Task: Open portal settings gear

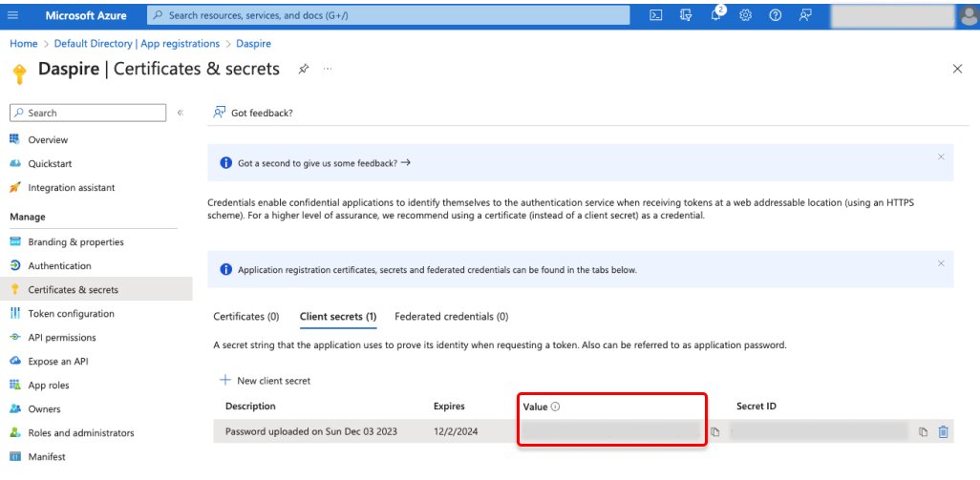Action: [x=745, y=15]
